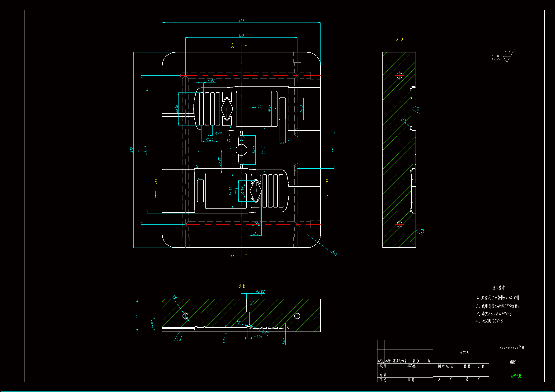
Task: Click the Φ1.14 gate diameter label
Action: coord(258,336)
